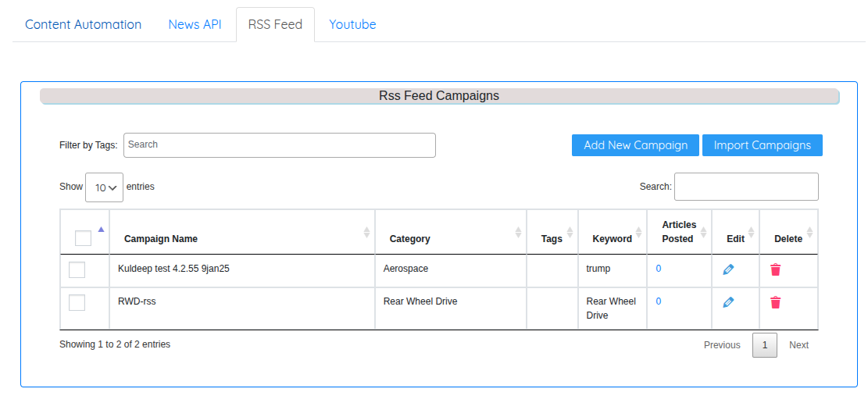Sort by Keyword column arrows
This screenshot has width=868, height=410.
(638, 233)
